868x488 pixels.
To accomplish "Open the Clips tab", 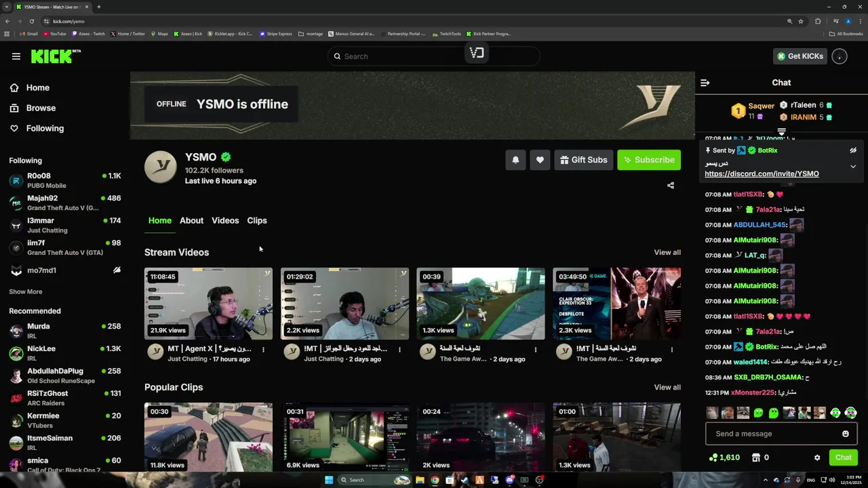I will tap(257, 220).
